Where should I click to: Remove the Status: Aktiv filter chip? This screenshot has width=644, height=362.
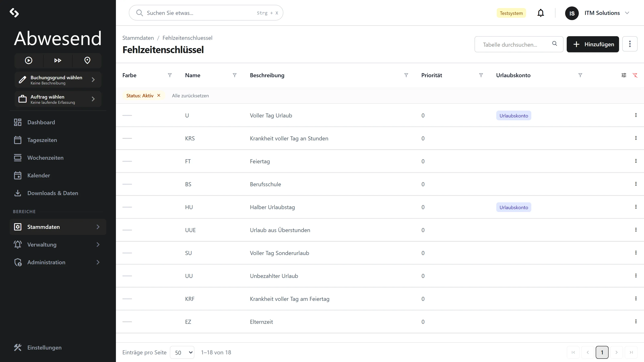(x=159, y=96)
